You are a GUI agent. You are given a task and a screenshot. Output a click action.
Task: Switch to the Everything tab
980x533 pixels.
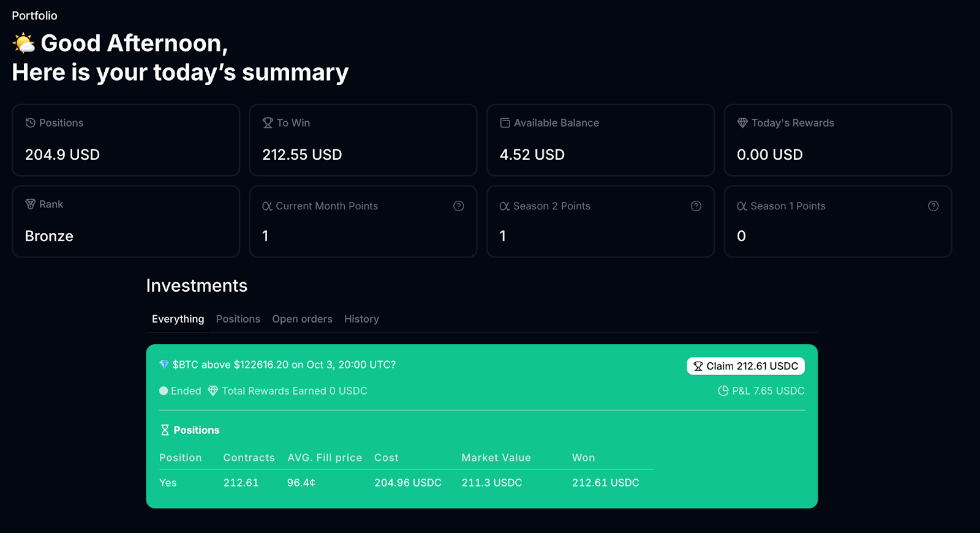[x=178, y=319]
